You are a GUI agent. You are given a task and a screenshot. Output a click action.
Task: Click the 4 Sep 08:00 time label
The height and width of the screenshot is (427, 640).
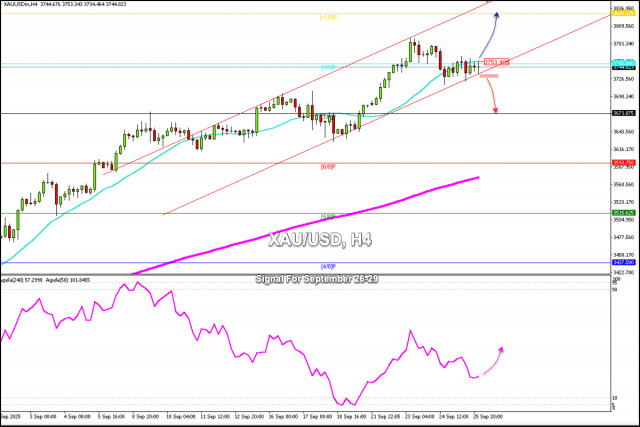77,416
